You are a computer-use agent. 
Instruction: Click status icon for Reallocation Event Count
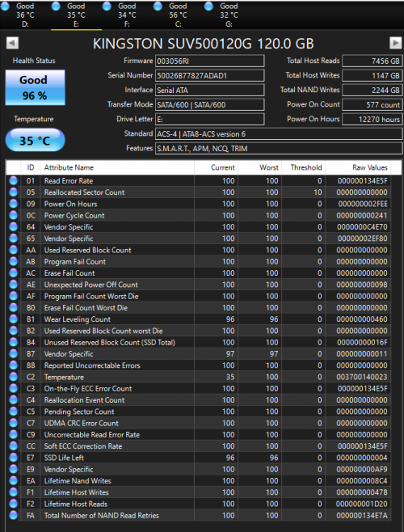click(13, 400)
